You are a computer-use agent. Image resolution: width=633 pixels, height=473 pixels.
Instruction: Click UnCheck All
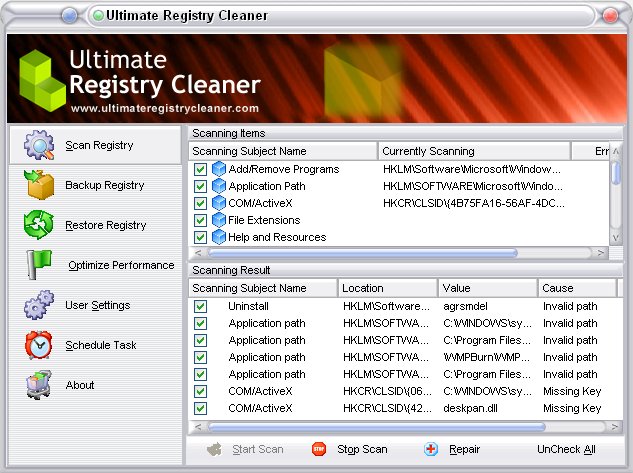click(566, 449)
